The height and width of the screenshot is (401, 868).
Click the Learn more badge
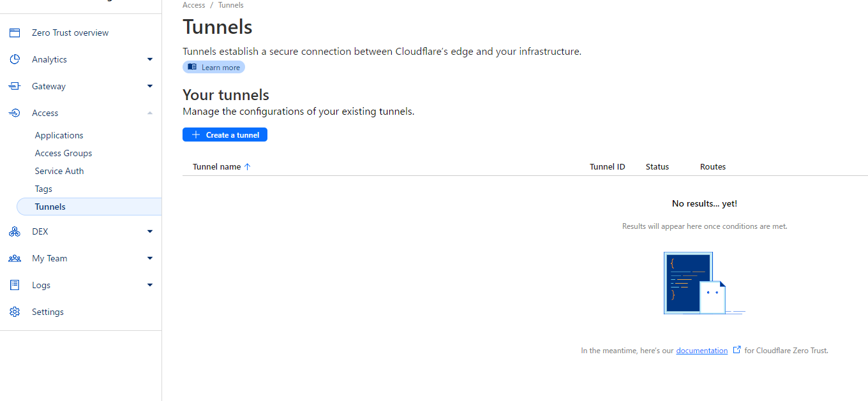coord(214,67)
